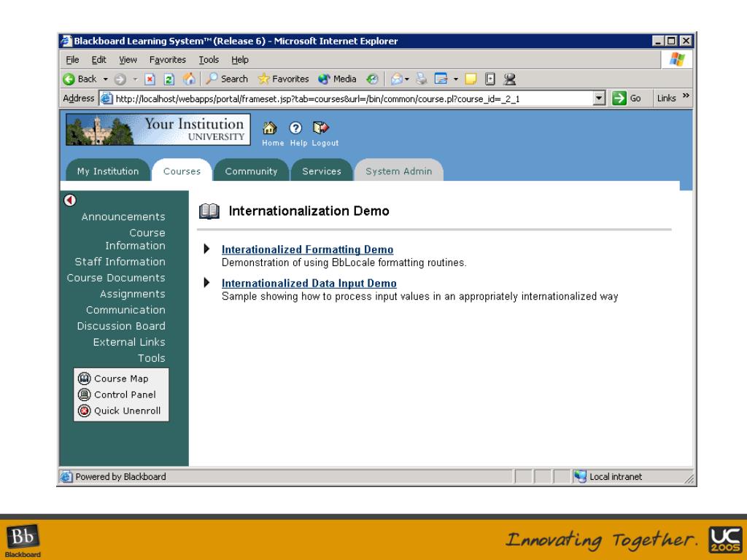Open the Forward button history dropdown arrow
The image size is (747, 560).
coord(135,79)
